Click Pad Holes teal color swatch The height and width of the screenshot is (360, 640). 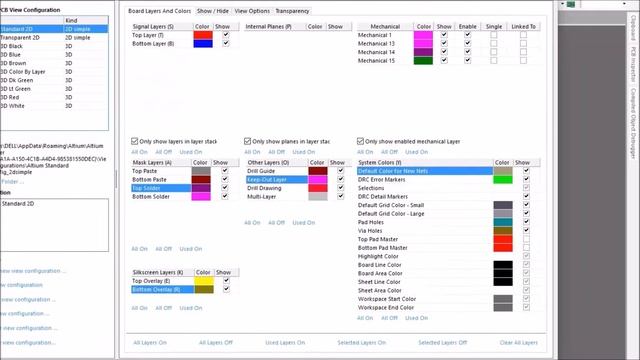503,222
